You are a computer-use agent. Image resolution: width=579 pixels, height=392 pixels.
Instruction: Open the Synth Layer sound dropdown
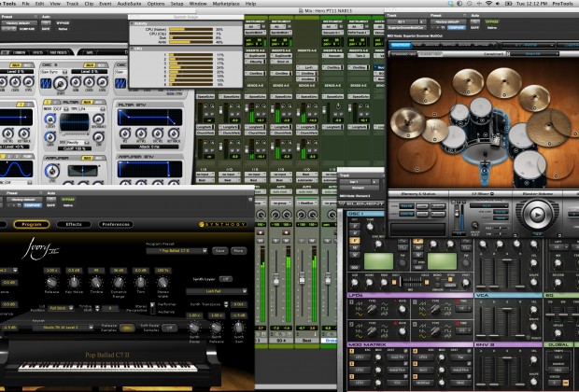click(x=216, y=291)
